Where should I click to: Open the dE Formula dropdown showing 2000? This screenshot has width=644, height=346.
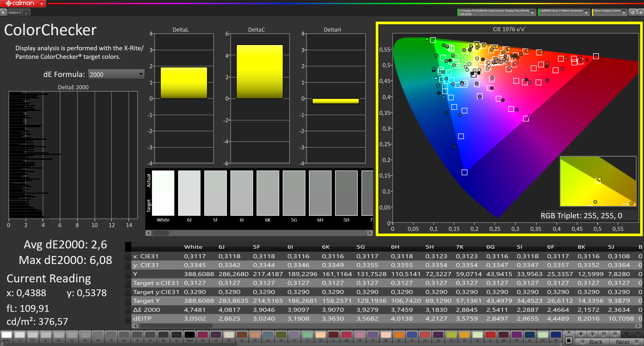[x=116, y=74]
